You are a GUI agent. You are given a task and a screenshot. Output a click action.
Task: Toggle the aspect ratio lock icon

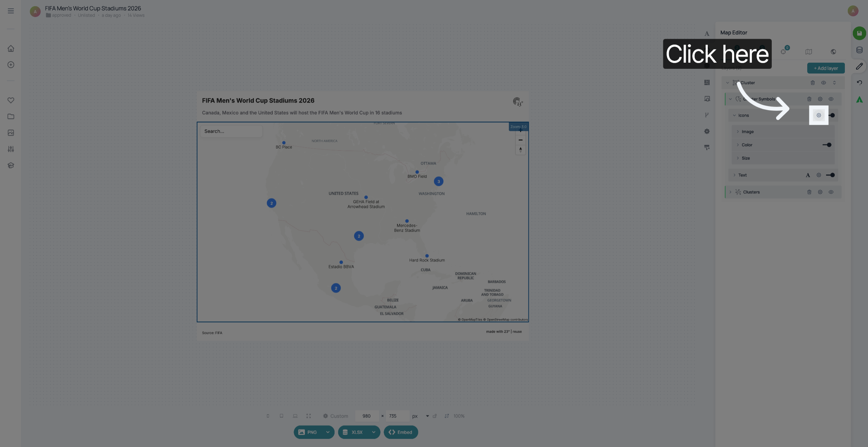[435, 416]
